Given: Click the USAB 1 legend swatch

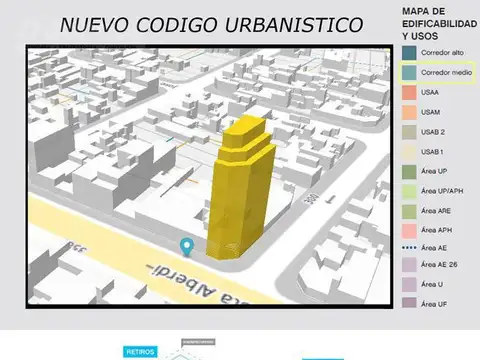Looking at the screenshot, I should 409,152.
